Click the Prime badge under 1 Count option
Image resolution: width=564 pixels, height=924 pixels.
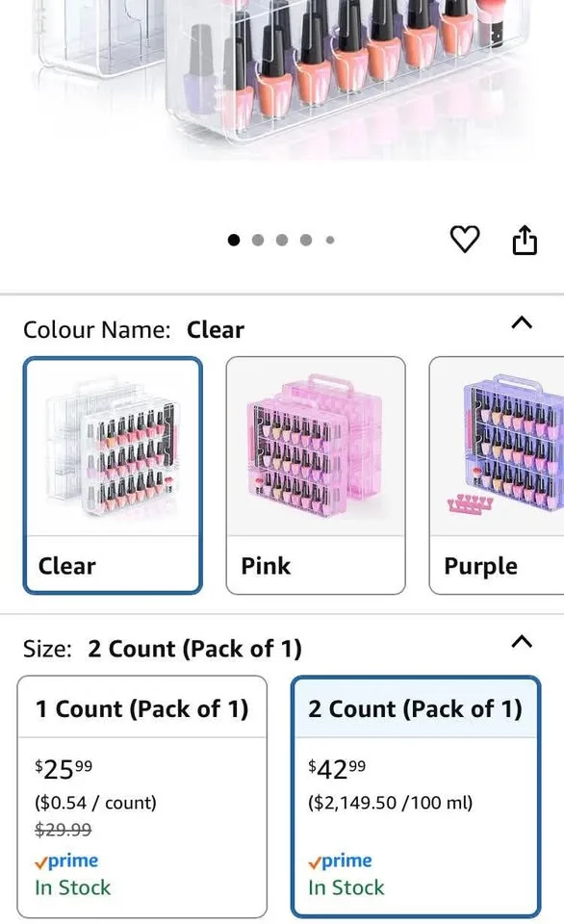[66, 860]
